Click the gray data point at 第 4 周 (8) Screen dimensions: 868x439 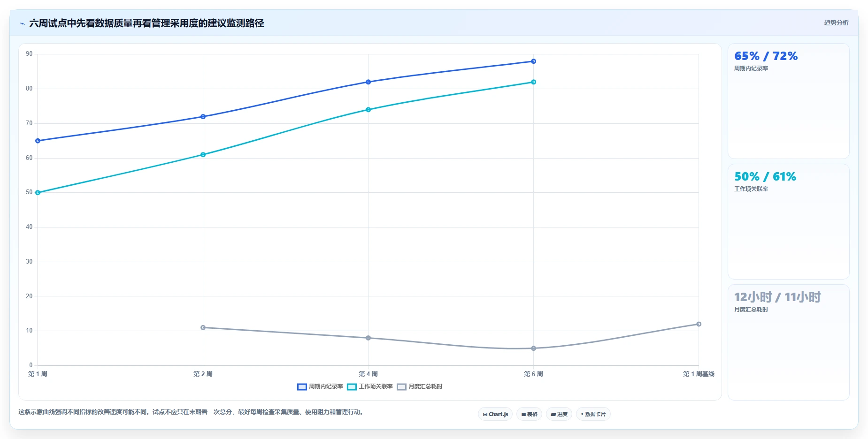(x=368, y=338)
